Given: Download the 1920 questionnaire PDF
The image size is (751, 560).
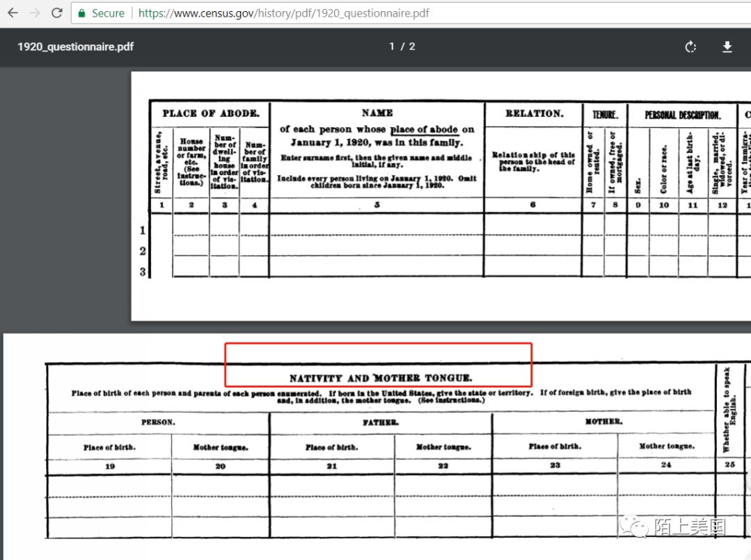Looking at the screenshot, I should tap(727, 47).
